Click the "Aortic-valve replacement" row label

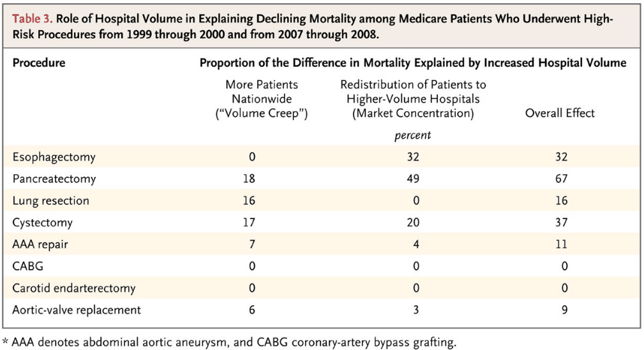[77, 310]
